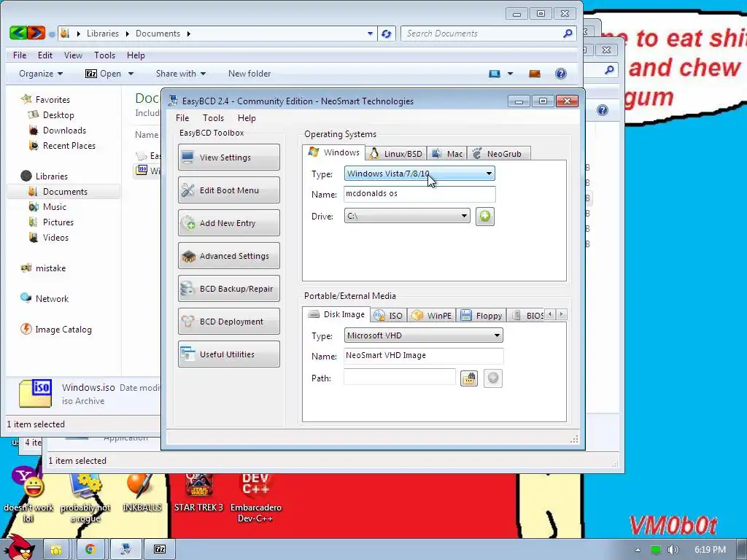Viewport: 747px width, 560px height.
Task: Toggle the preview pane icon
Action: 535,74
